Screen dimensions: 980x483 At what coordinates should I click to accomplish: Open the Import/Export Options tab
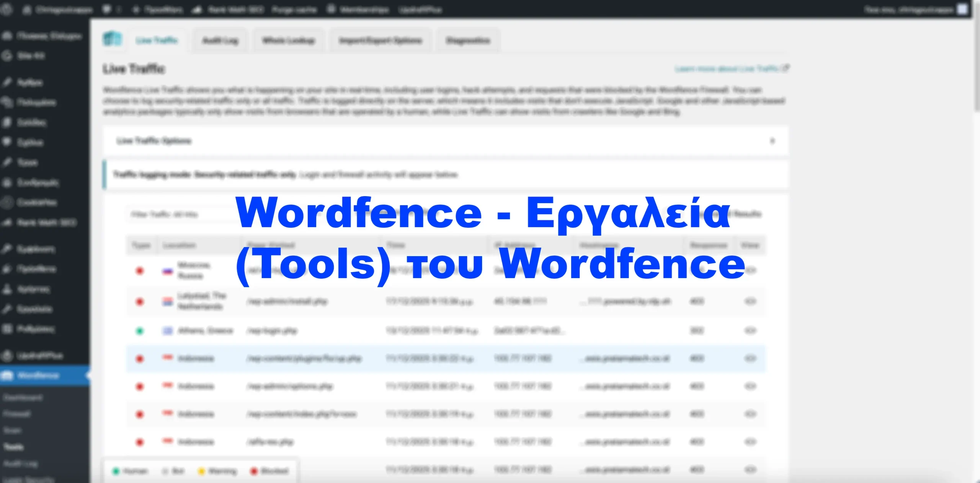[381, 41]
